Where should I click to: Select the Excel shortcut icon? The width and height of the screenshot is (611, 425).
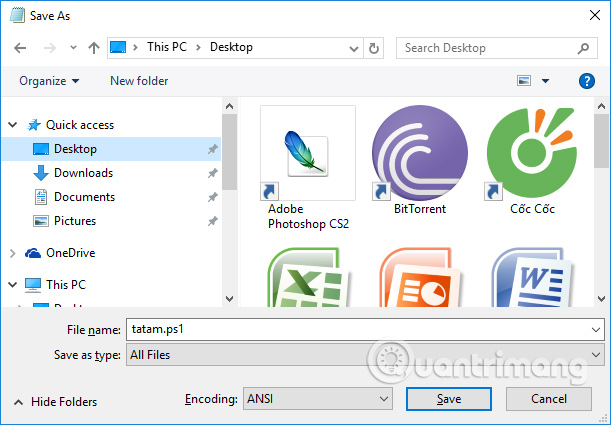coord(308,277)
